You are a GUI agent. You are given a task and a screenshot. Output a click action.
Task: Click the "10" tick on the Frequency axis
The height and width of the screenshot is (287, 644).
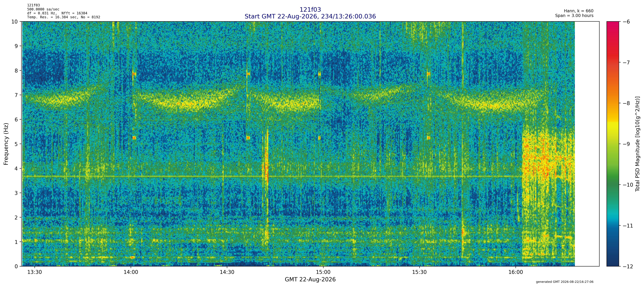14,22
